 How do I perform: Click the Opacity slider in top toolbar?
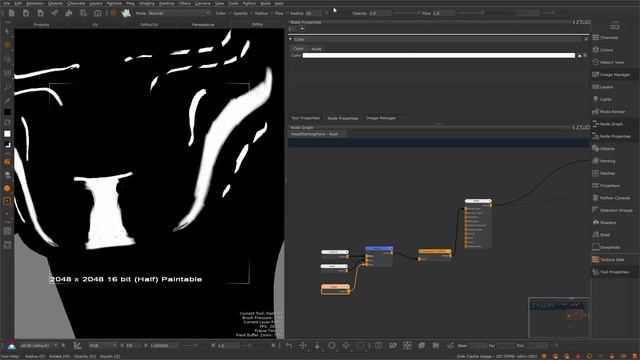tap(406, 13)
